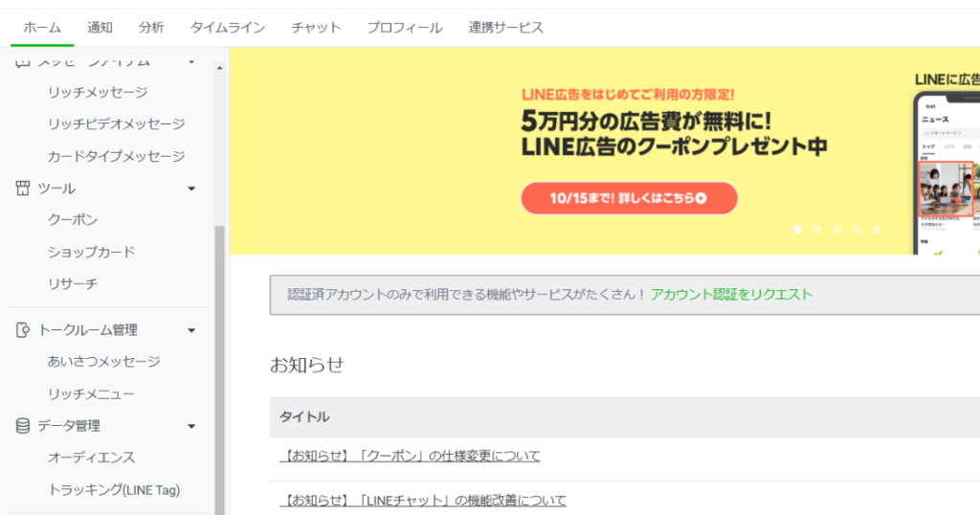
Task: Click アカウント認証をリクエスト link
Action: click(731, 295)
